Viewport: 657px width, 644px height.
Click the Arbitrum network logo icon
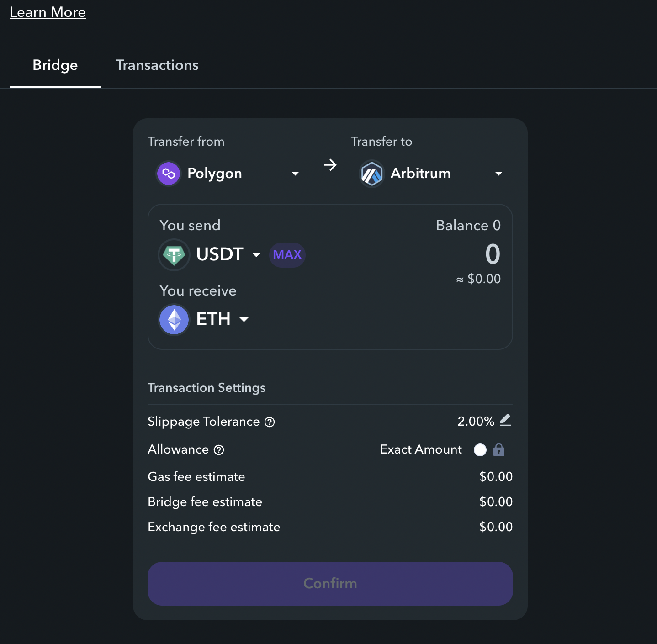[x=372, y=174]
